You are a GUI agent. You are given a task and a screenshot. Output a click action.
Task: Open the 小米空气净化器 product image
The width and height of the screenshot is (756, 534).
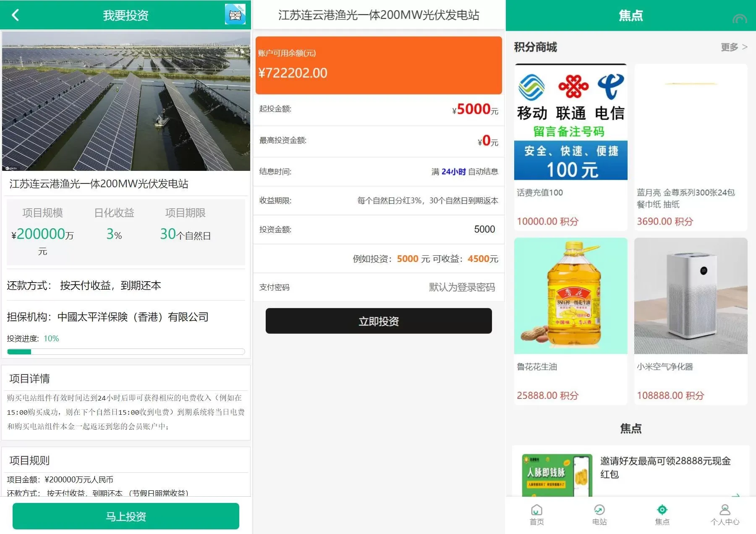point(691,296)
